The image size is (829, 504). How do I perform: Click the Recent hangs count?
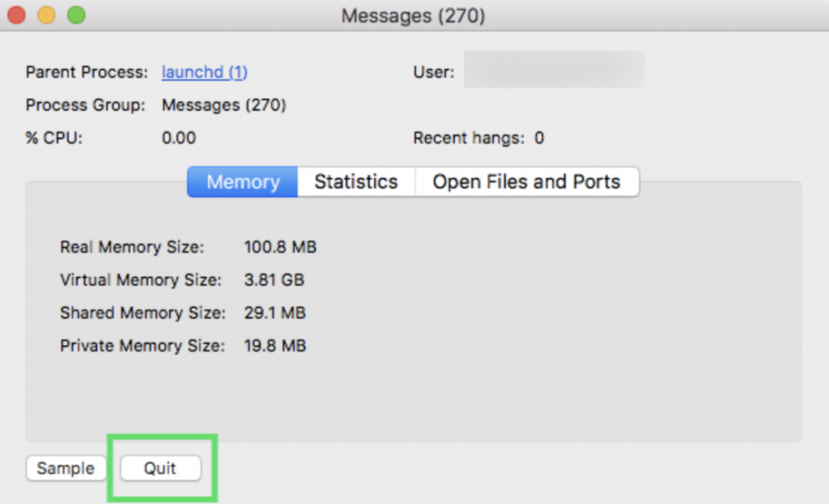(538, 138)
